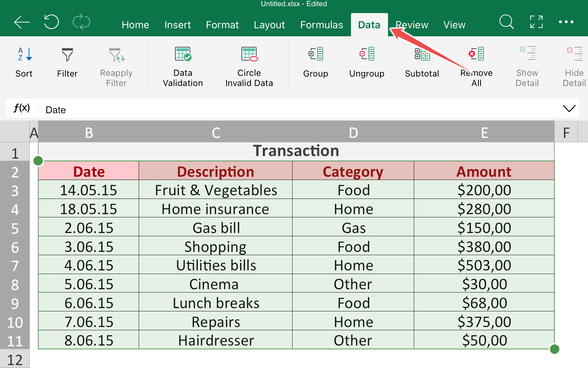This screenshot has width=588, height=368.
Task: Click the Group rows icon
Action: pyautogui.click(x=315, y=54)
